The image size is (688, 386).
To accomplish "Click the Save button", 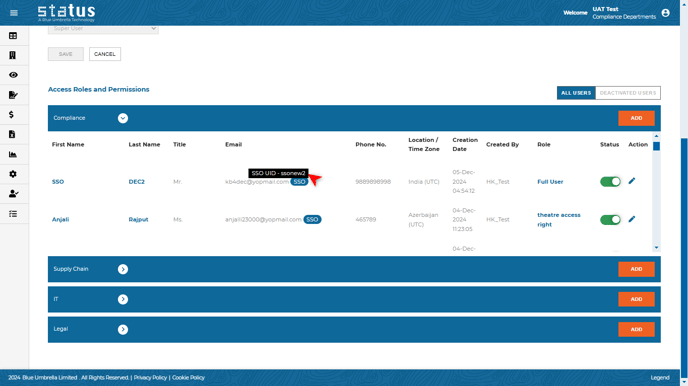I will pos(66,54).
